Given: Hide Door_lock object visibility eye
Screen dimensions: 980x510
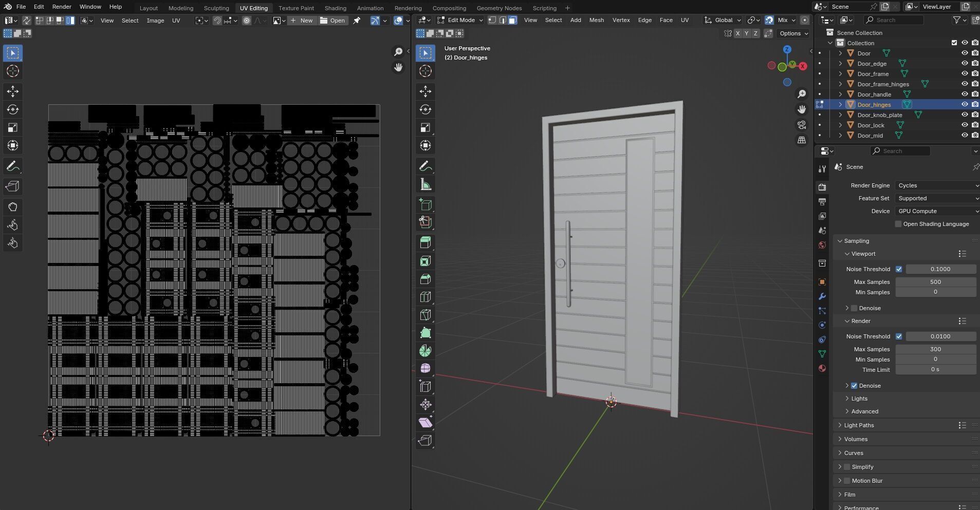Looking at the screenshot, I should pos(965,125).
